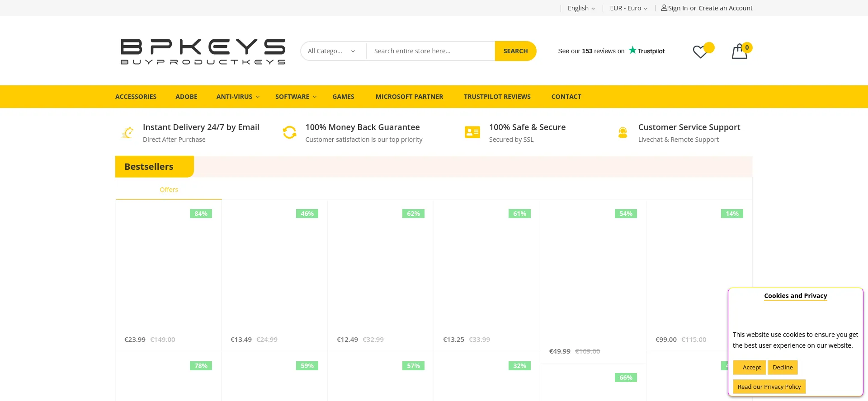Viewport: 868px width, 401px height.
Task: Click the €13.25 product price
Action: click(453, 340)
